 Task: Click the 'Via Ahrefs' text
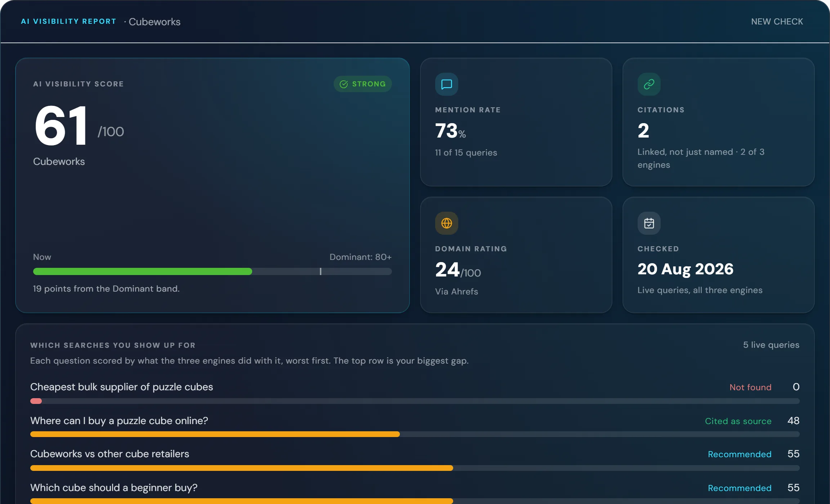point(456,292)
